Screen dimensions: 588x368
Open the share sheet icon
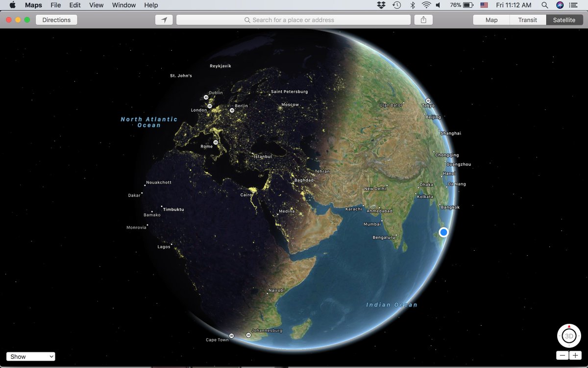coord(423,20)
